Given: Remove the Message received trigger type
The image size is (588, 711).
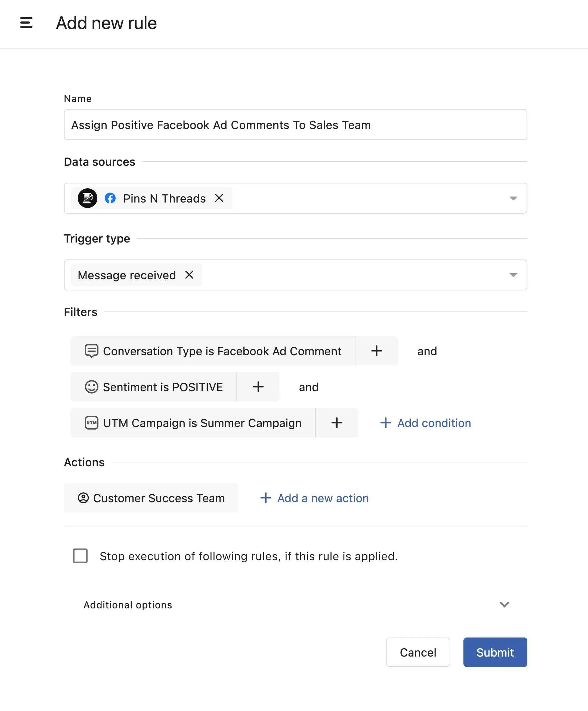Looking at the screenshot, I should pos(190,275).
